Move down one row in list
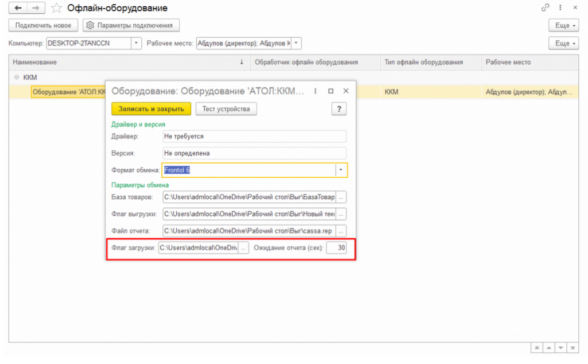Viewport: 588px width, 364px height. coord(561,348)
